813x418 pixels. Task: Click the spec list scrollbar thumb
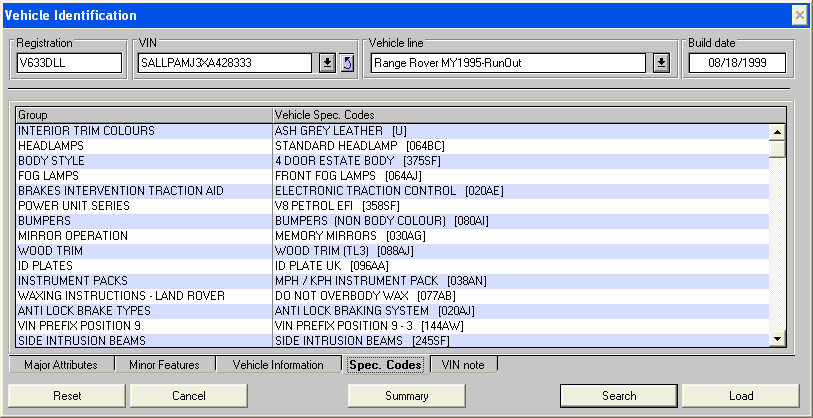coord(777,149)
